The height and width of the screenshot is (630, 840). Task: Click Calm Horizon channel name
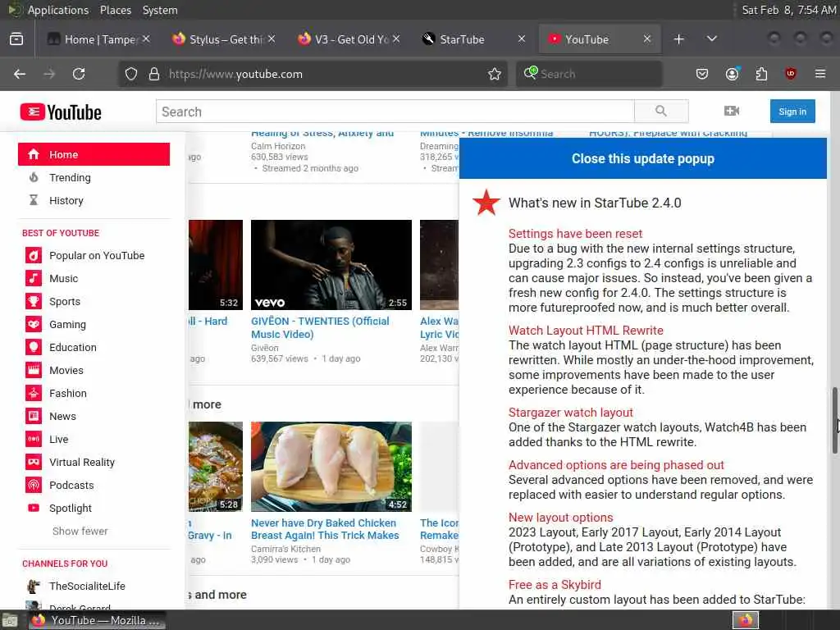click(278, 146)
